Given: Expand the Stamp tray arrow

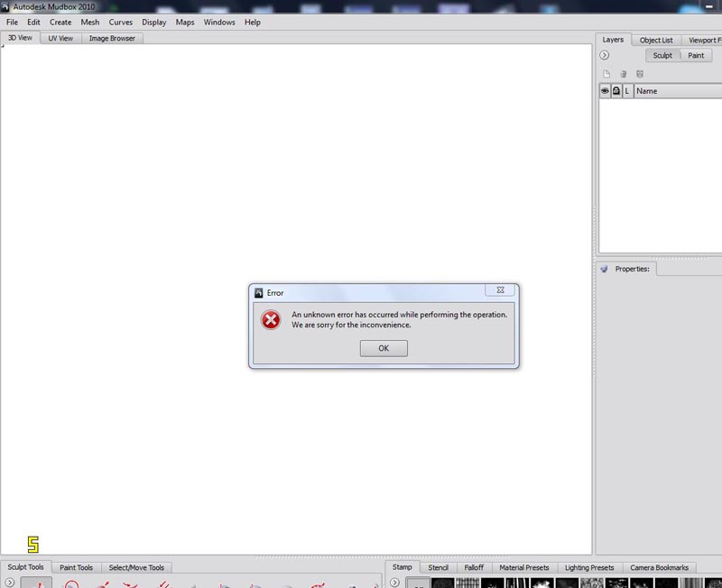Looking at the screenshot, I should tap(394, 582).
